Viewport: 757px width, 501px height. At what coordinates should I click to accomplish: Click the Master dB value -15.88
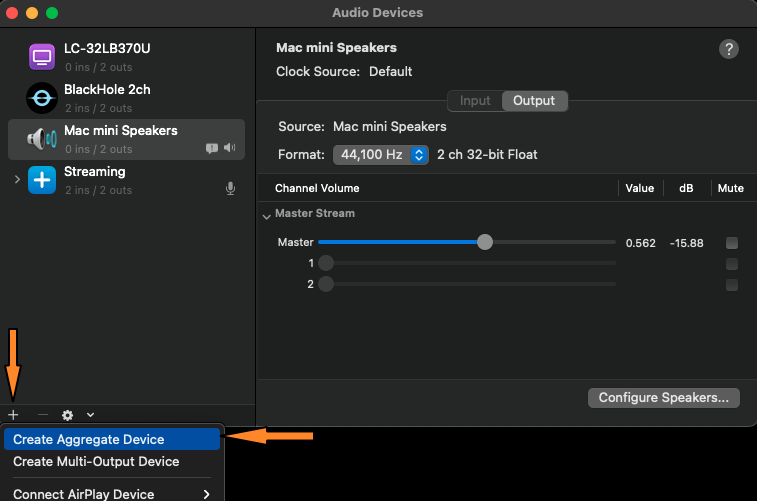[686, 243]
